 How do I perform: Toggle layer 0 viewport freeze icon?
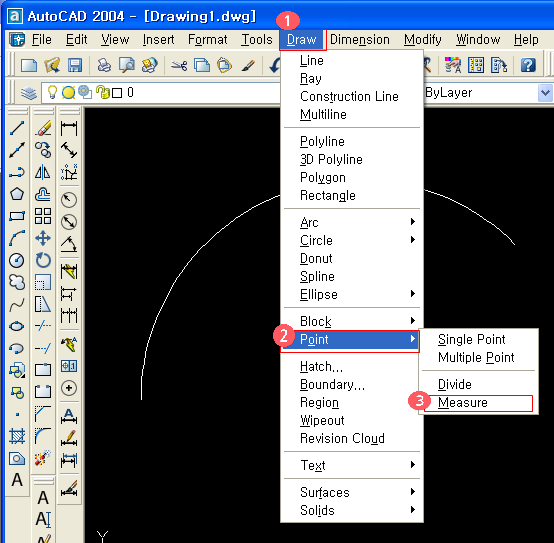coord(85,92)
